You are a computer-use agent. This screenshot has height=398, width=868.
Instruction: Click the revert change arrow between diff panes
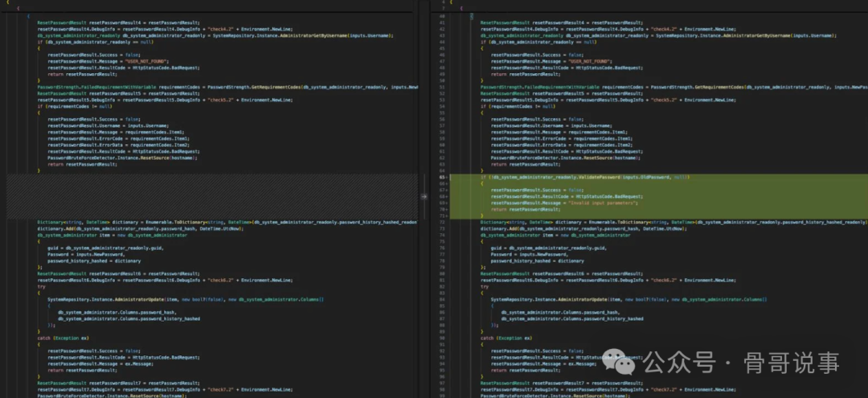pos(424,195)
